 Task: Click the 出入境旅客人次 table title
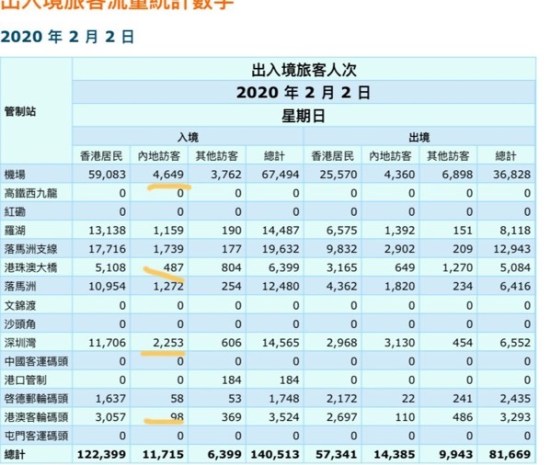304,70
